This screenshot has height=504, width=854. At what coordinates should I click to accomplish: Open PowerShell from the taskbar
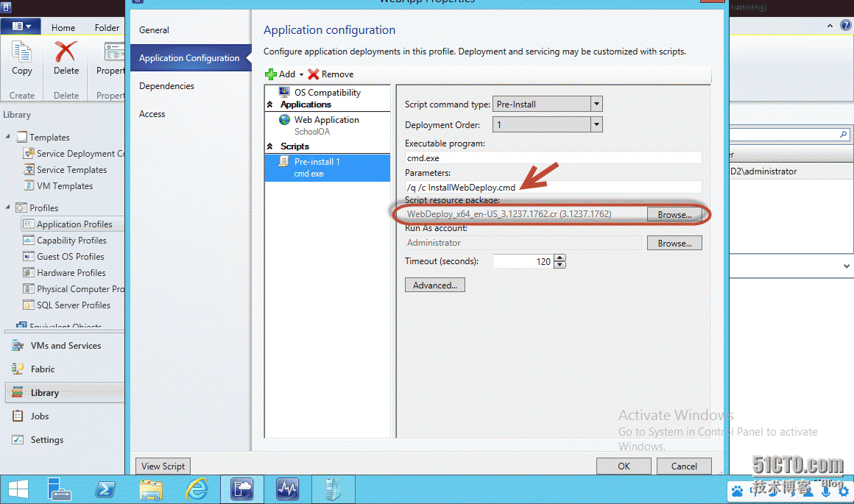click(x=105, y=489)
